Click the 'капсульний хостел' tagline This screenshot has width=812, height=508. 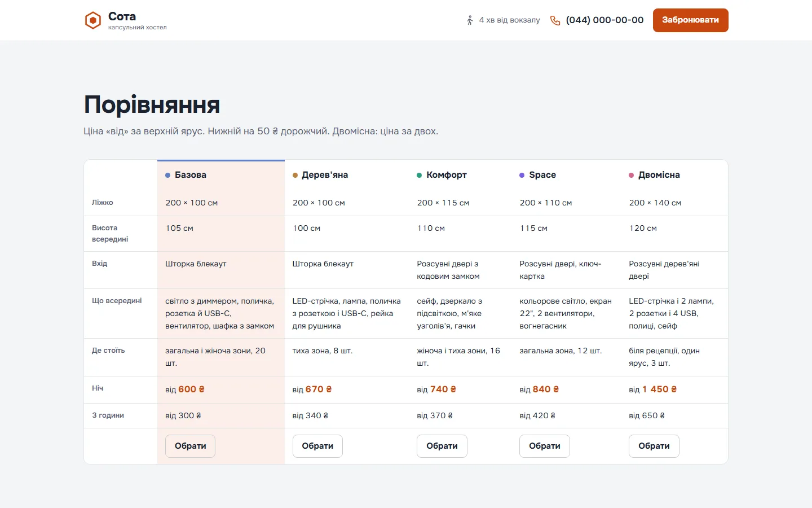138,27
